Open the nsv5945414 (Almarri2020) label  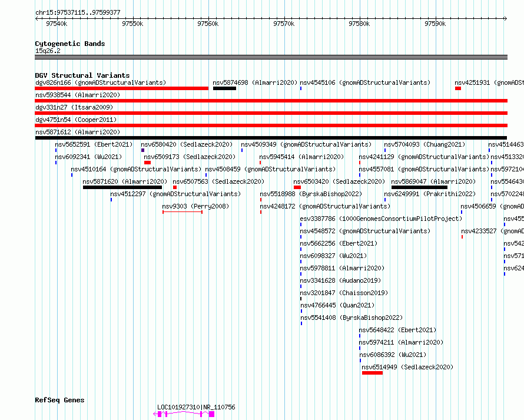point(301,157)
